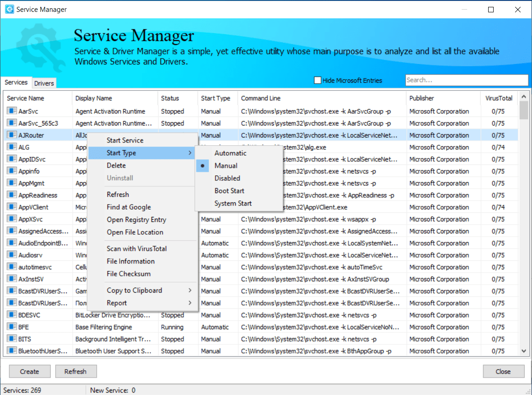Sort by VirusTotal column header
The image size is (532, 395).
coord(499,98)
